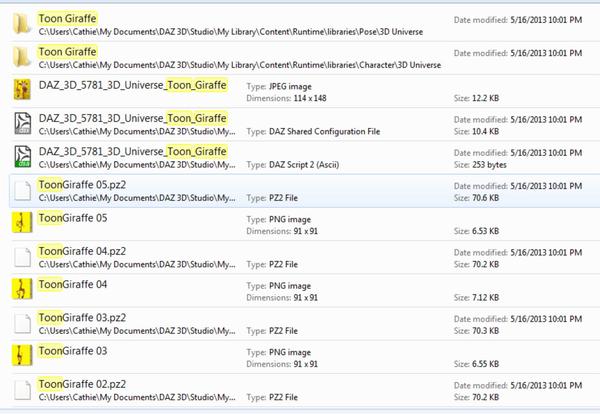
Task: Click the blank file icon for ToonGiraffe 05.pz2
Action: coord(23,191)
